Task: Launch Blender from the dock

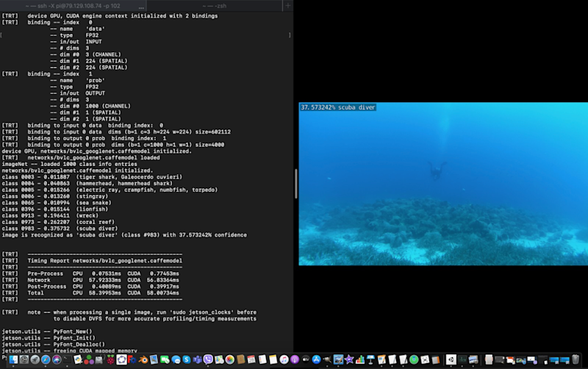Action: tap(144, 360)
